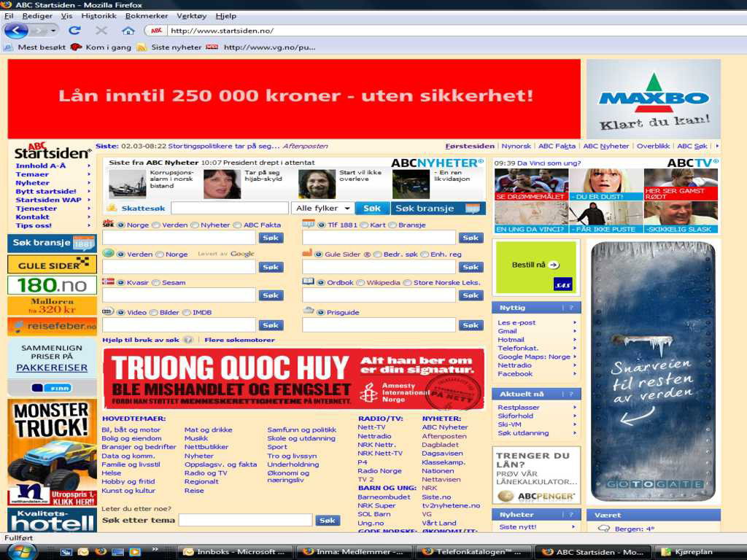Open Innboks - Microsoft taskbar item
Image resolution: width=747 pixels, height=560 pixels.
click(236, 552)
